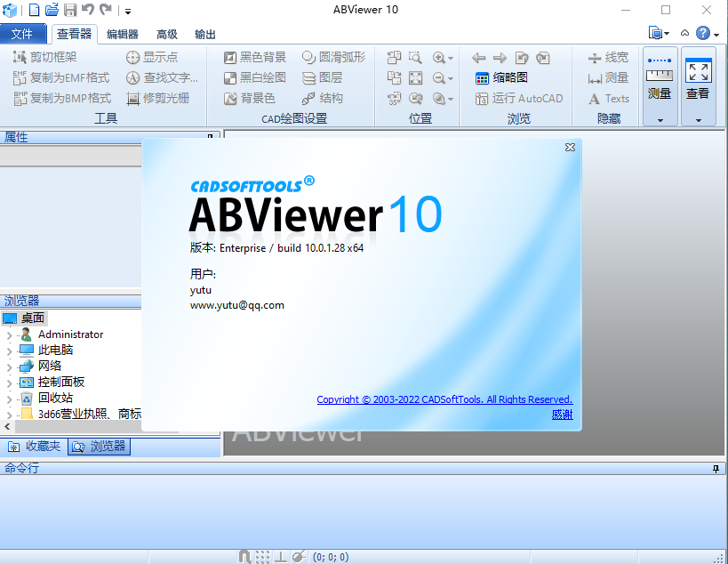Click the 显示点 show points tool
728x564 pixels.
point(159,57)
